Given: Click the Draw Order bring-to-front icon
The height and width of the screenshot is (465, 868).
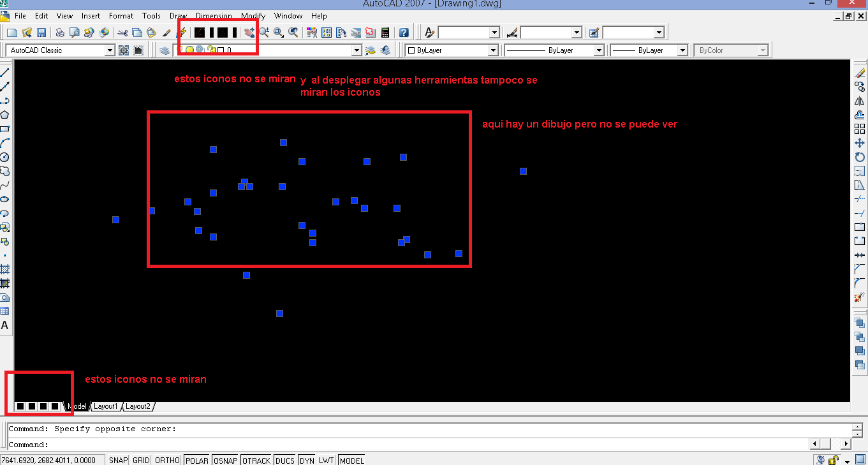Looking at the screenshot, I should coord(859,323).
